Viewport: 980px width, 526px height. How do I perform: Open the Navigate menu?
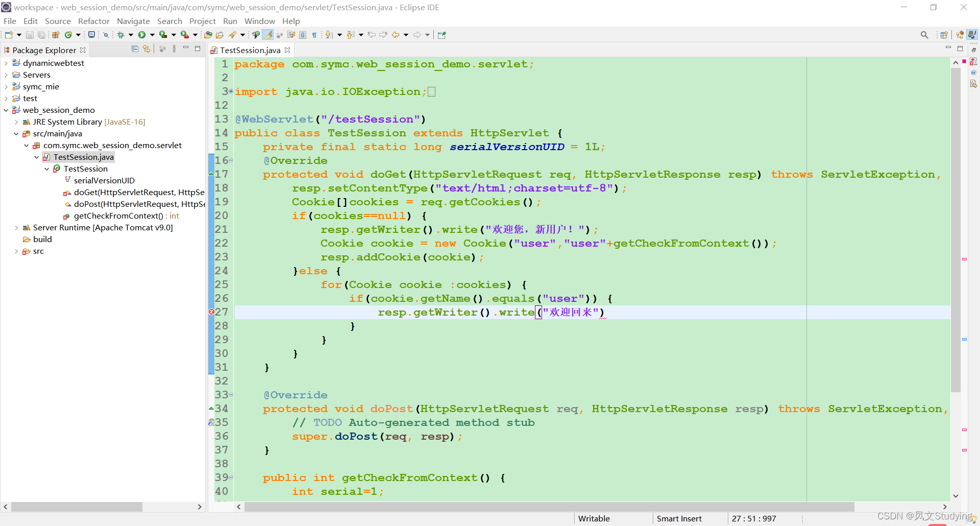133,21
